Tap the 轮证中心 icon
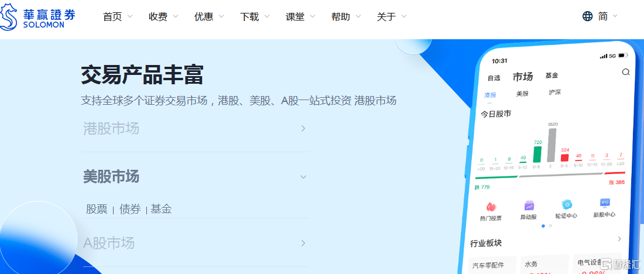The image size is (644, 274). (566, 204)
